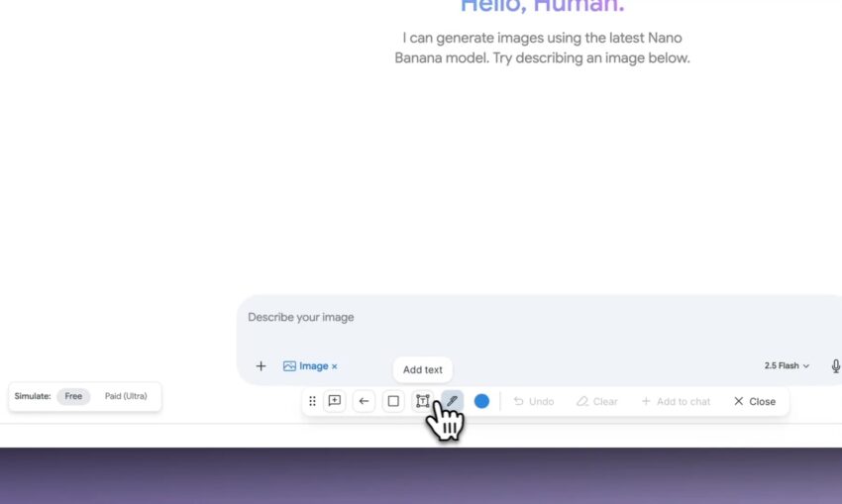This screenshot has width=842, height=504.
Task: Click the microphone voice input icon
Action: tap(835, 366)
